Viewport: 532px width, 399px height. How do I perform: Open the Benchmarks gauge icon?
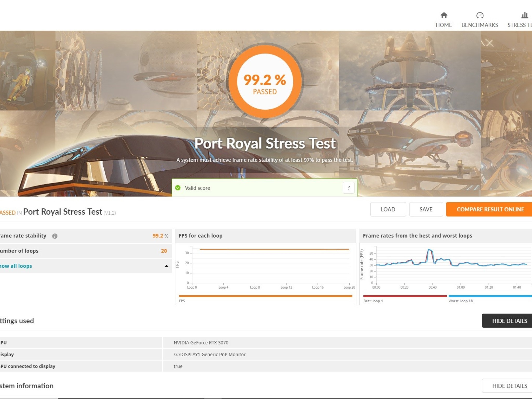pyautogui.click(x=480, y=15)
